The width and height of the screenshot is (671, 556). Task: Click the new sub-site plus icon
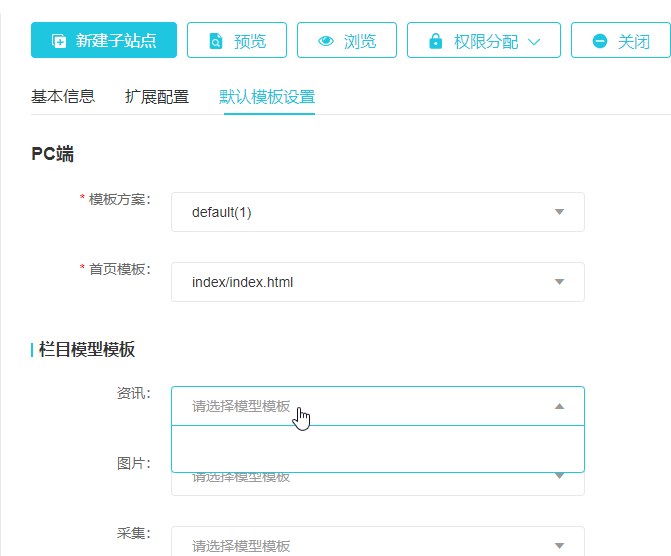click(x=59, y=41)
